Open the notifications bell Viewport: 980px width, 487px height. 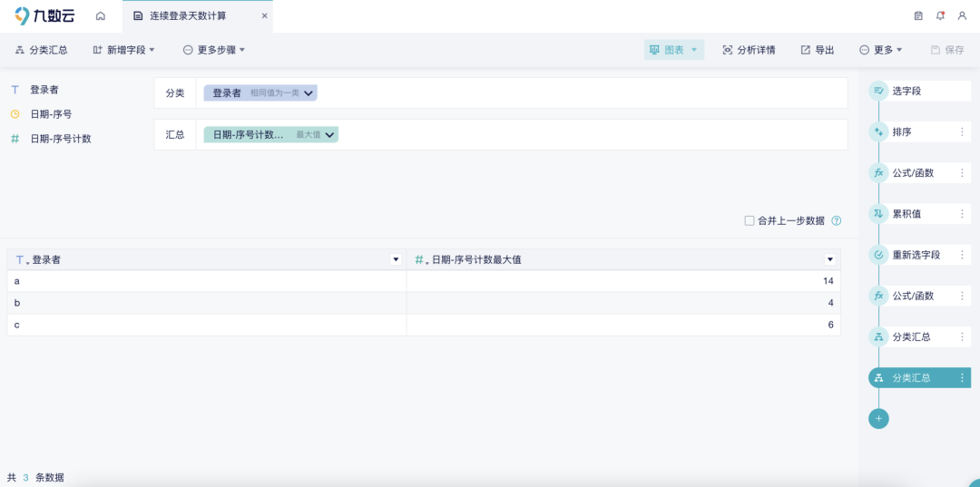[940, 16]
